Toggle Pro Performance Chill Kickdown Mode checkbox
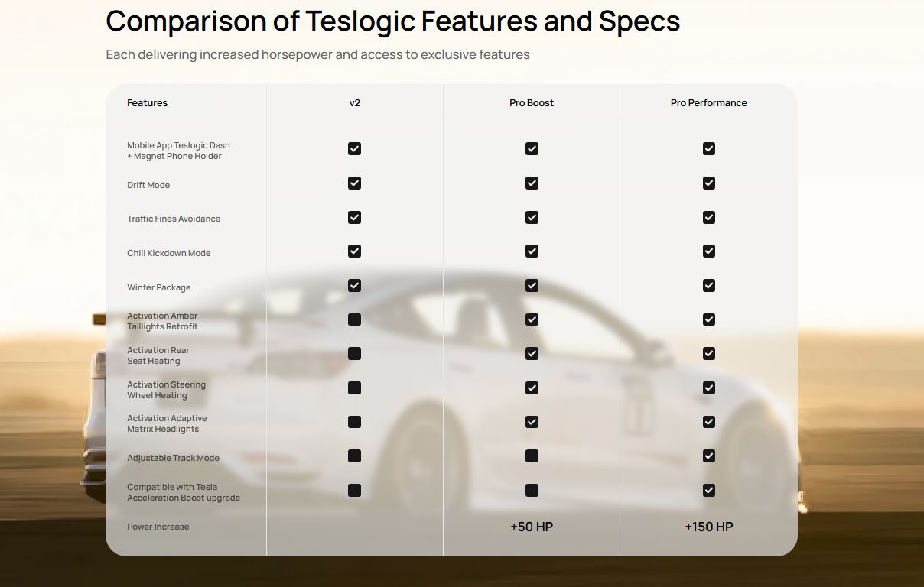Screen dimensions: 924x587 tap(709, 251)
